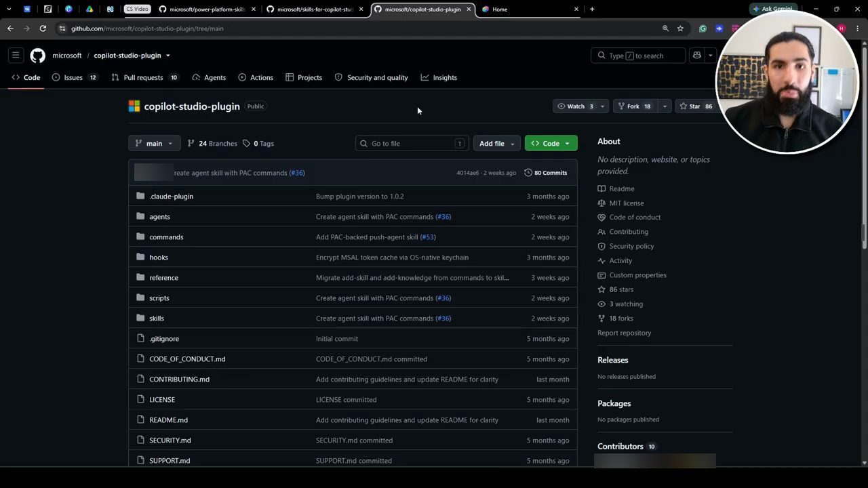Click the Report repository link
The width and height of the screenshot is (868, 488).
coord(624,333)
